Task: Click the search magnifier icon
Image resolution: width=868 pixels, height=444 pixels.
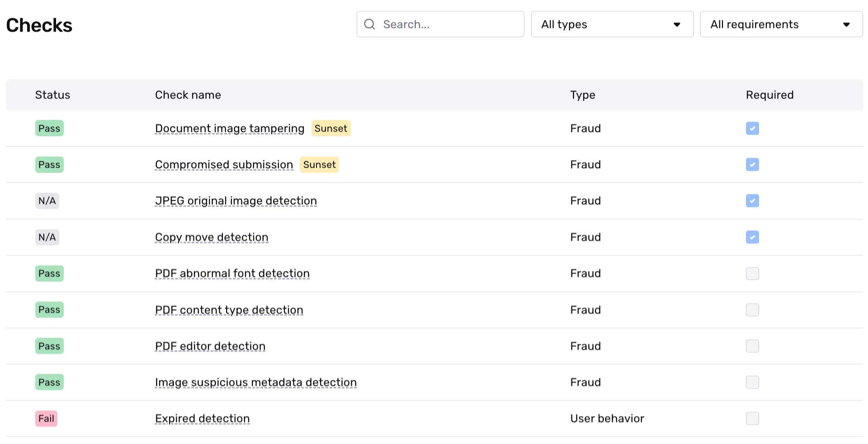Action: [x=369, y=24]
